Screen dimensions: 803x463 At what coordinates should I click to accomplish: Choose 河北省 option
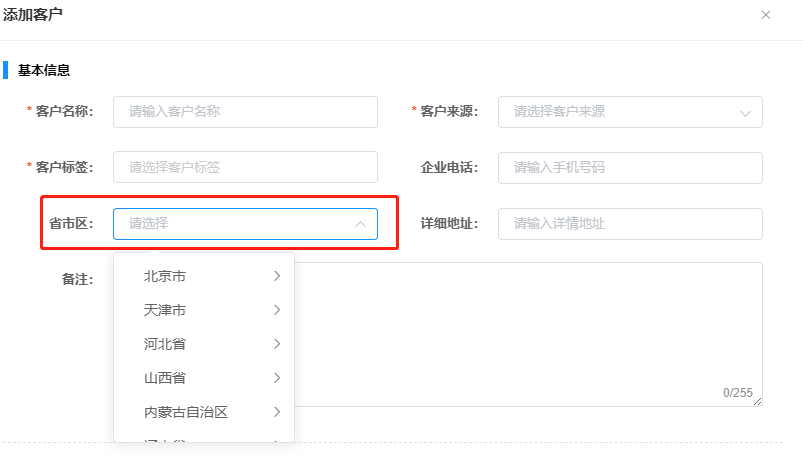[204, 344]
